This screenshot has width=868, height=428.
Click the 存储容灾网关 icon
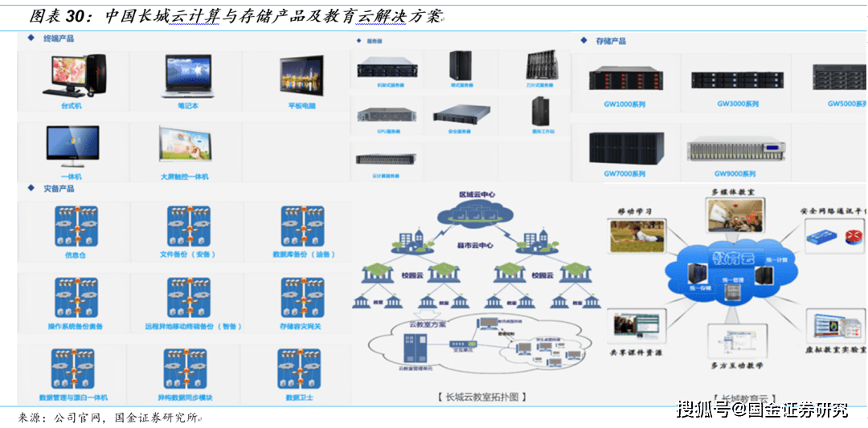302,297
